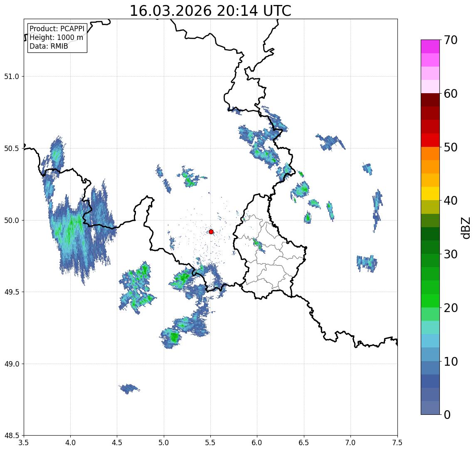The height and width of the screenshot is (451, 476).
Task: Click the 10 tick label on the colorbar
Action: tap(451, 362)
